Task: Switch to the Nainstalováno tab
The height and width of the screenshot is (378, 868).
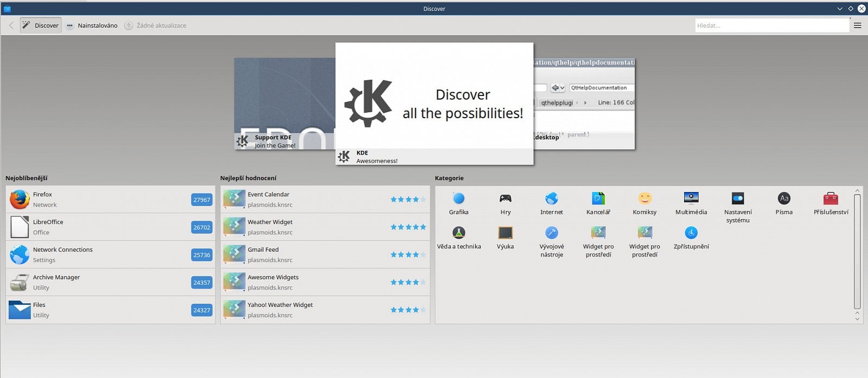Action: click(92, 25)
